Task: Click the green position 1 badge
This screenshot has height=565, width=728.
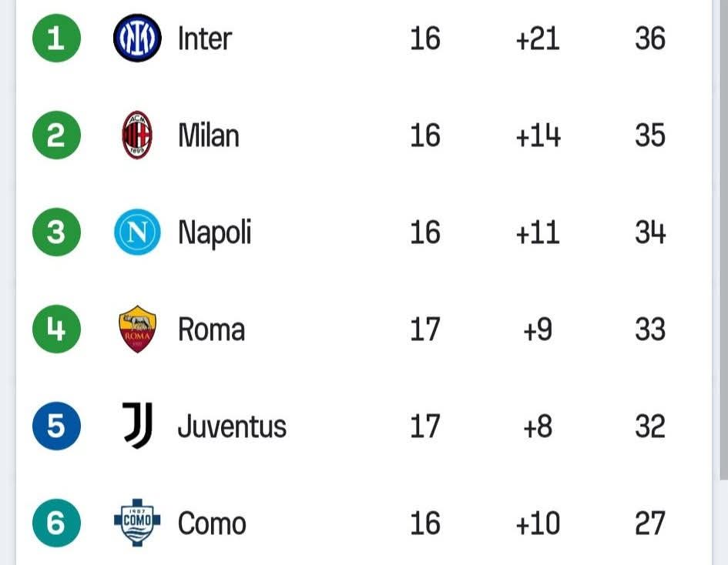Action: click(56, 38)
